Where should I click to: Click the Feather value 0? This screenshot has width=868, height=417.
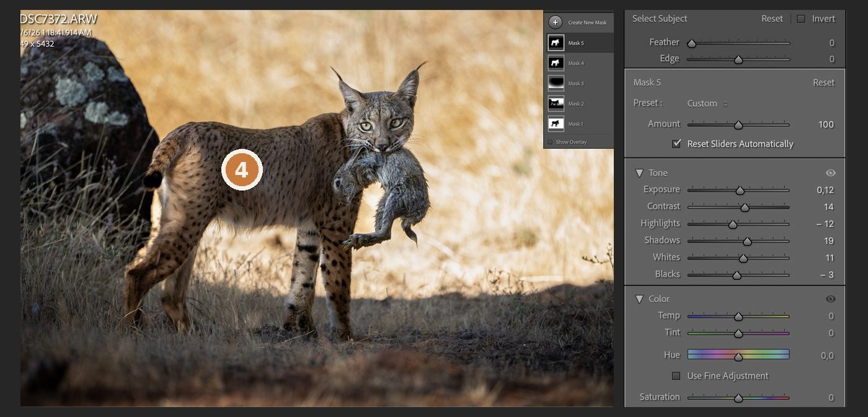coord(831,43)
